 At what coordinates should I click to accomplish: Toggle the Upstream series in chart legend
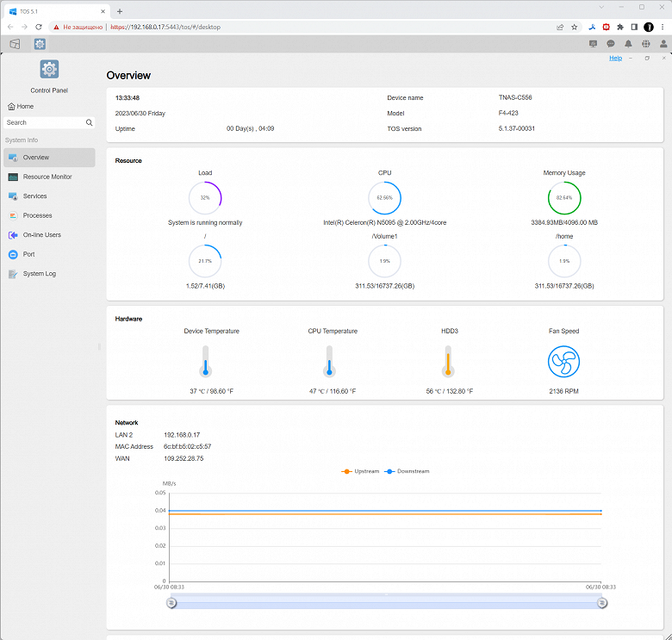[x=360, y=471]
